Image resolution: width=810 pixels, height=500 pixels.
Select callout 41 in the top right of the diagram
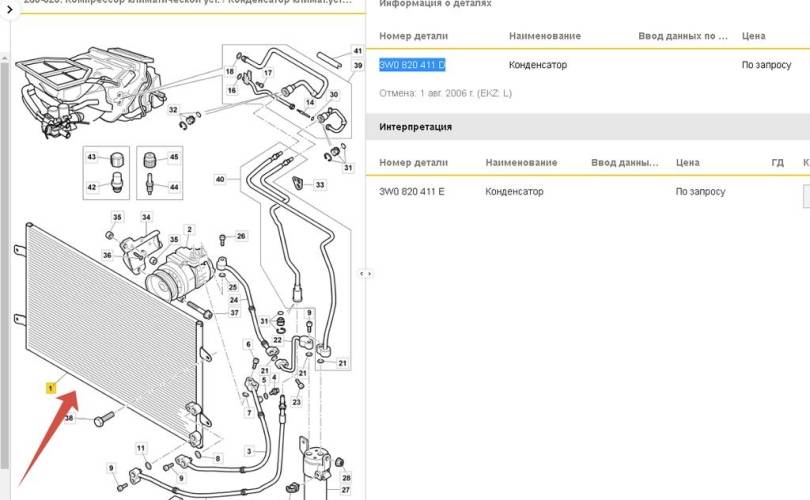358,51
